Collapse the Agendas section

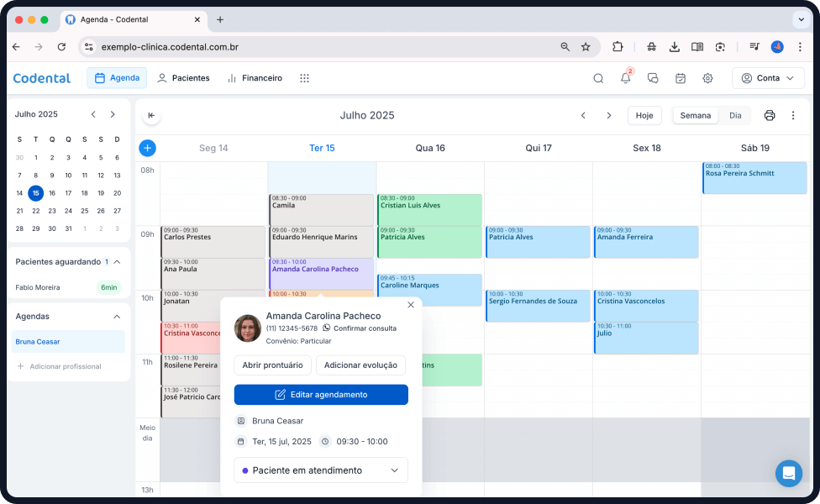117,317
